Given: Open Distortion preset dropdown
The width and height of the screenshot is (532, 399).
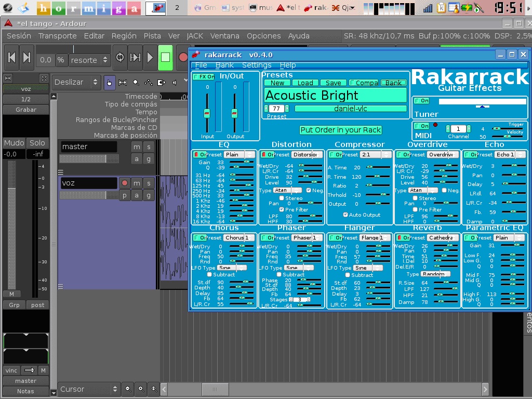Looking at the screenshot, I should (x=307, y=154).
